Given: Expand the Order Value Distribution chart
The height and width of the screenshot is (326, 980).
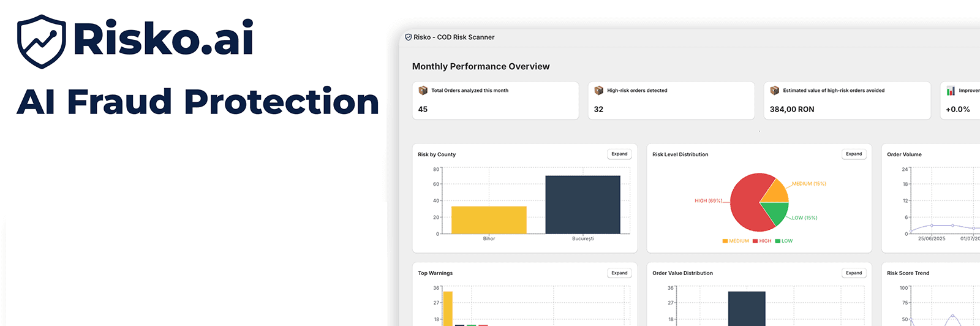Looking at the screenshot, I should click(854, 273).
